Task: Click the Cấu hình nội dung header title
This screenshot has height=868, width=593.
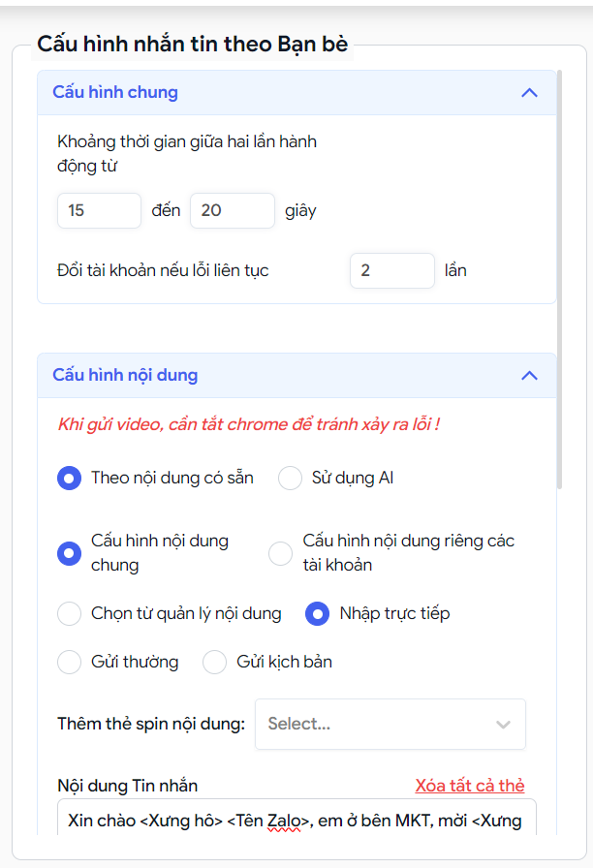Action: click(125, 375)
